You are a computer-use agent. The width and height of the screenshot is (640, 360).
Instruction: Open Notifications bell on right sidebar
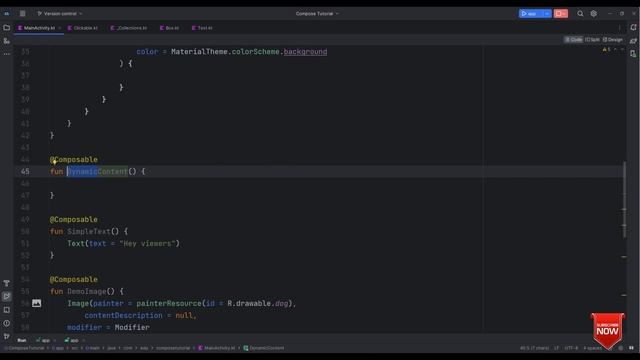coord(633,27)
